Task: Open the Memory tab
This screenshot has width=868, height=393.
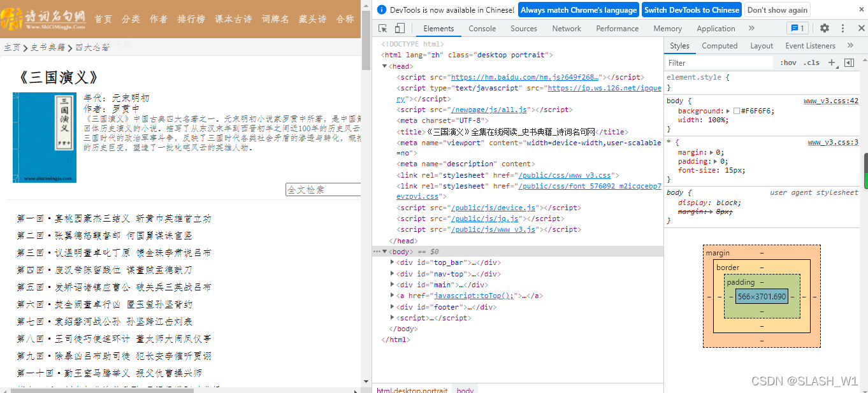Action: pyautogui.click(x=667, y=28)
